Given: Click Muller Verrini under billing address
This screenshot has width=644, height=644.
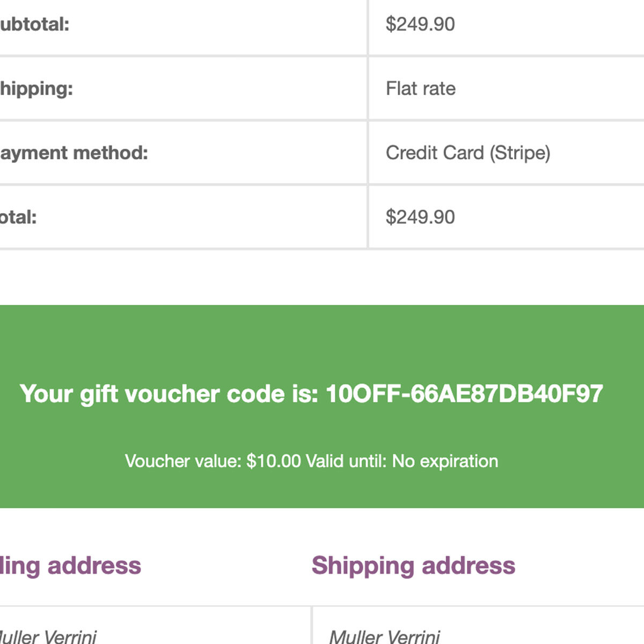Looking at the screenshot, I should 48,637.
